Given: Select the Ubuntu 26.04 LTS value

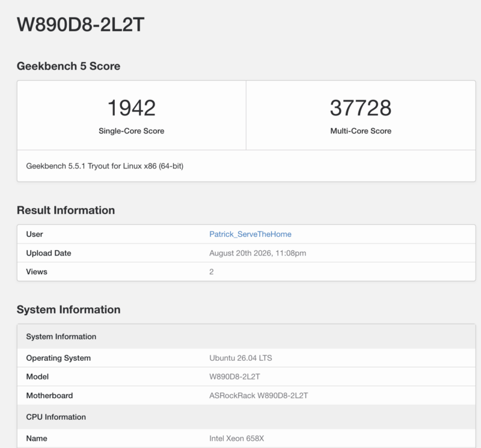Looking at the screenshot, I should [x=240, y=358].
